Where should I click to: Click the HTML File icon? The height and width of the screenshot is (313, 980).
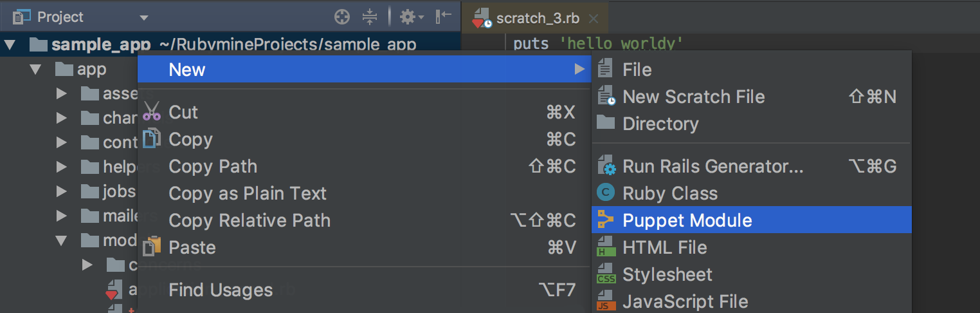tap(606, 247)
